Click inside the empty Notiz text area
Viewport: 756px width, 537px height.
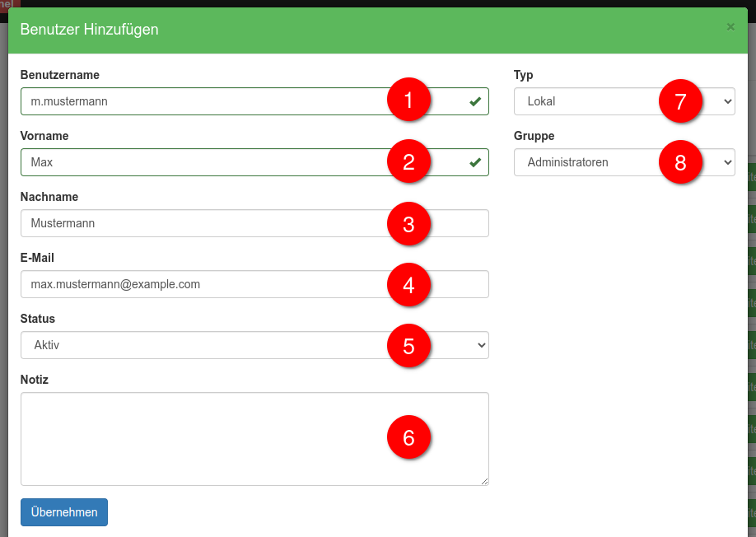[206, 438]
